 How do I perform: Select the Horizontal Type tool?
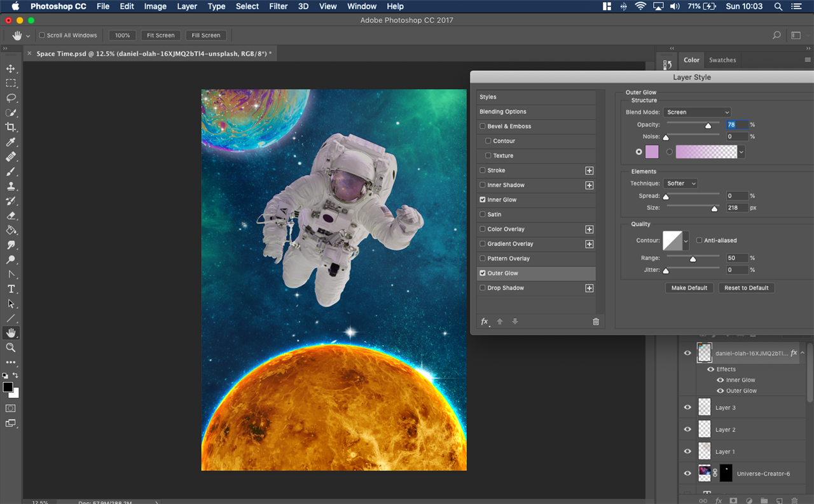point(11,289)
